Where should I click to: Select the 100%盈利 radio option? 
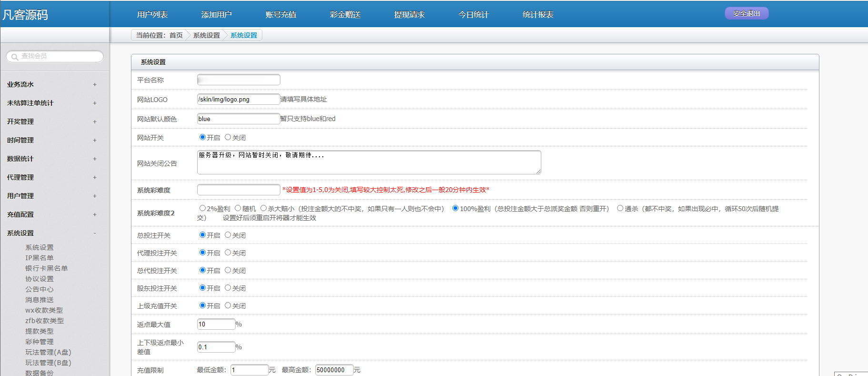tap(455, 208)
